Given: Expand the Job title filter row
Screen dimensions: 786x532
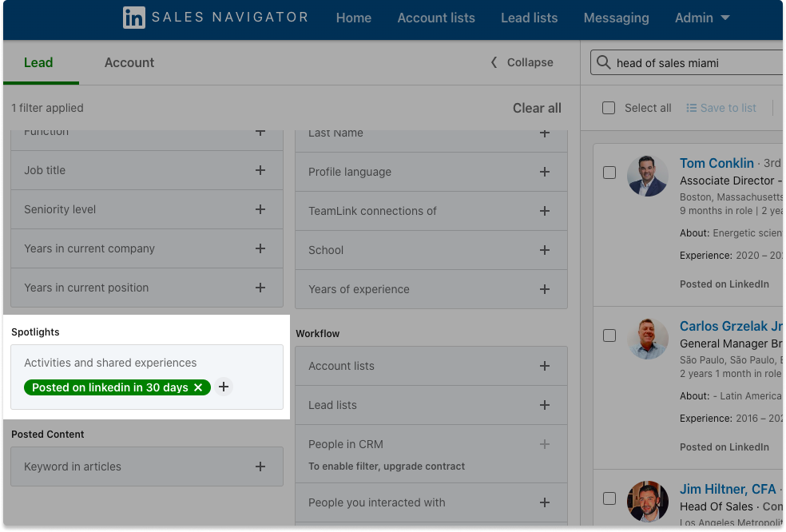Looking at the screenshot, I should click(147, 170).
